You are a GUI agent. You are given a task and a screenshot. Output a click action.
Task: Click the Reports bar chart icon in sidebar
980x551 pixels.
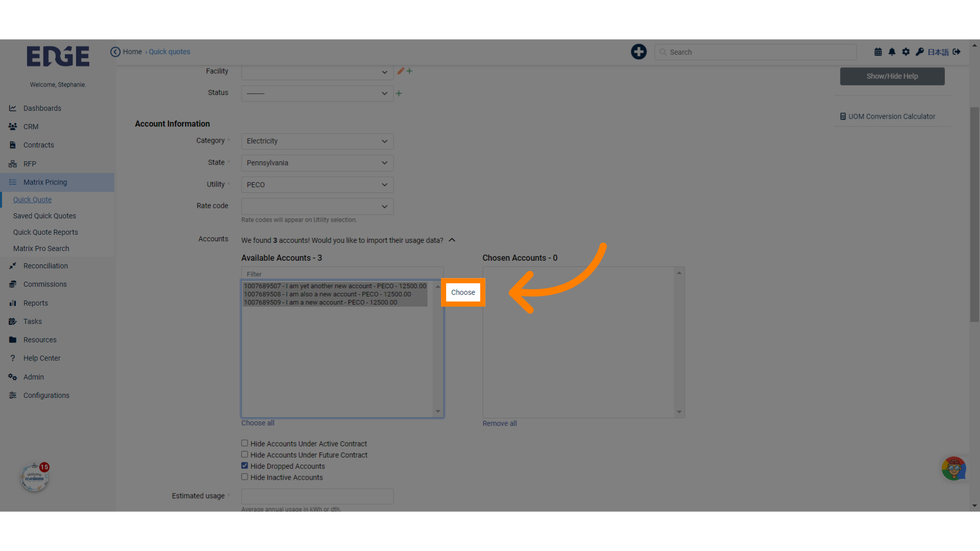point(13,303)
